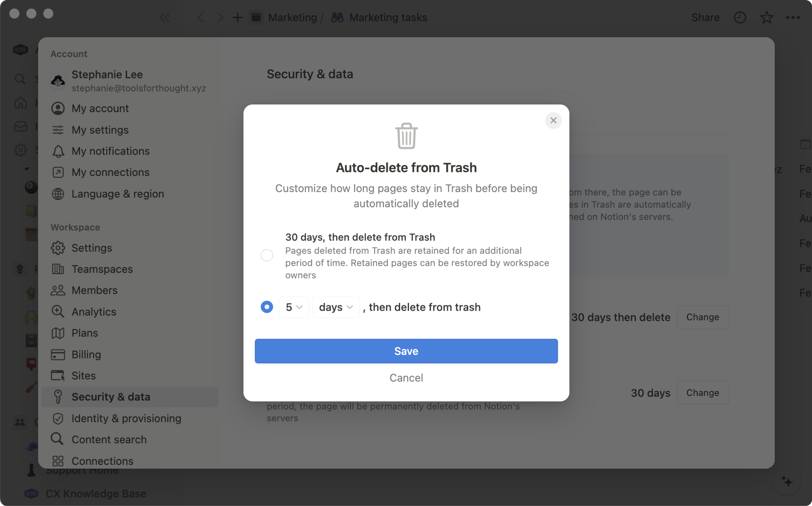
Task: Open Content search settings
Action: (109, 439)
